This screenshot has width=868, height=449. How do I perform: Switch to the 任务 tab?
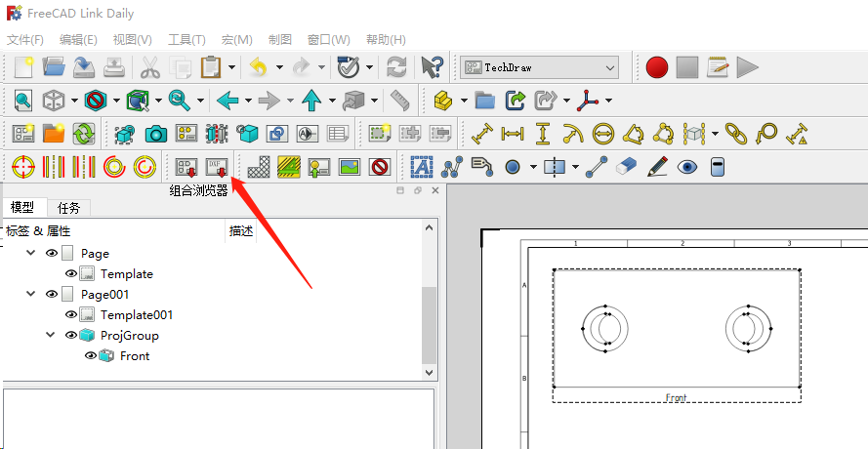tap(68, 208)
